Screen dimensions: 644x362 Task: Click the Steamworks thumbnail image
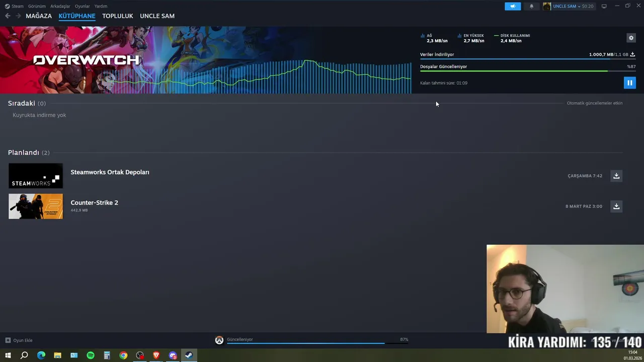tap(36, 175)
